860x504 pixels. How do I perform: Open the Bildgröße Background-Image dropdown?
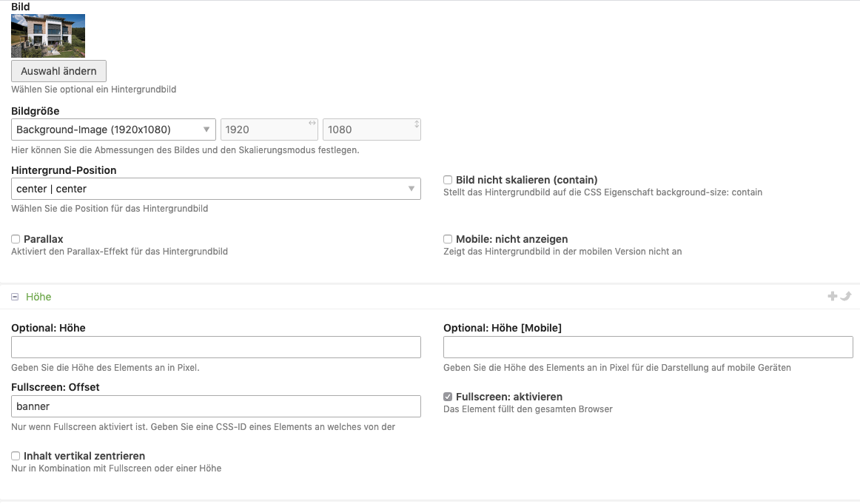coord(113,130)
